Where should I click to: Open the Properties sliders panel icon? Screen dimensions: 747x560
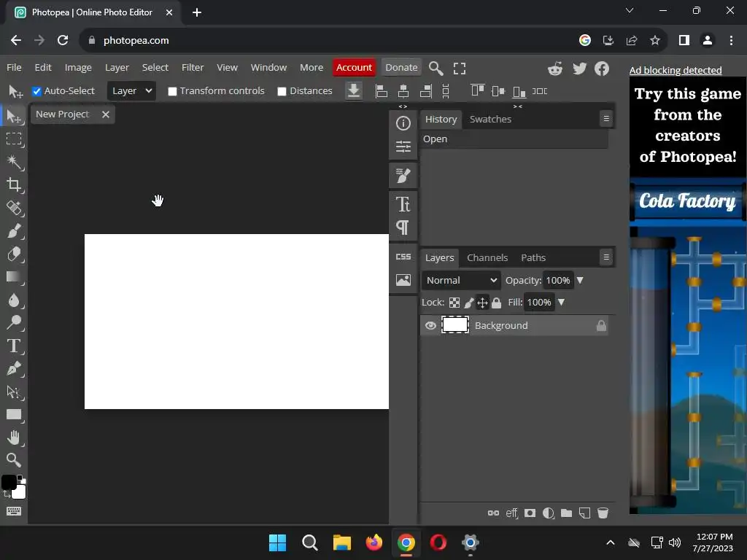point(403,146)
